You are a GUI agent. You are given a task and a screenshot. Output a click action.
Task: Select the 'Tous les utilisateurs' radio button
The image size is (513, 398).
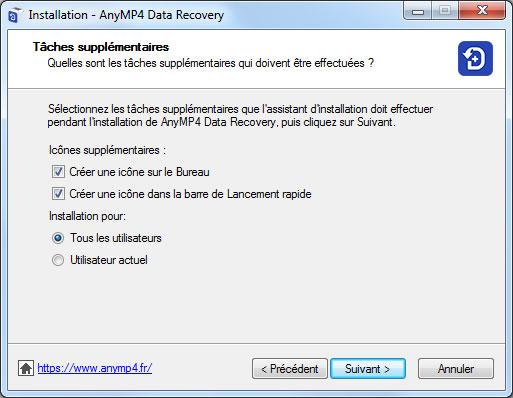58,238
